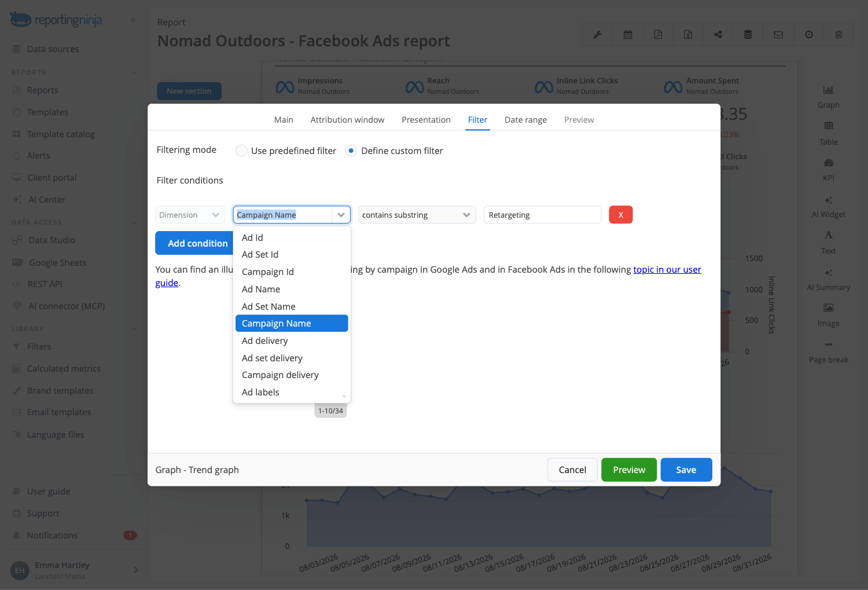
Task: Choose Campaign Id option
Action: (x=292, y=272)
